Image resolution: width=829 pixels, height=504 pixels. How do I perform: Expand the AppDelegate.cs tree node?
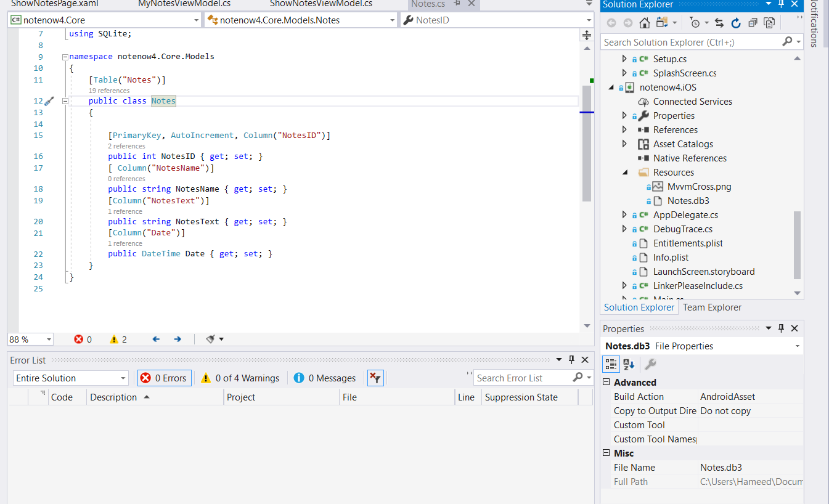coord(624,215)
